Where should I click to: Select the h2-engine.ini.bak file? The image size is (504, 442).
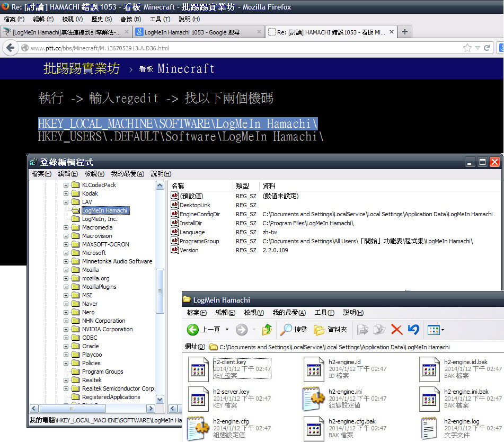pyautogui.click(x=461, y=399)
